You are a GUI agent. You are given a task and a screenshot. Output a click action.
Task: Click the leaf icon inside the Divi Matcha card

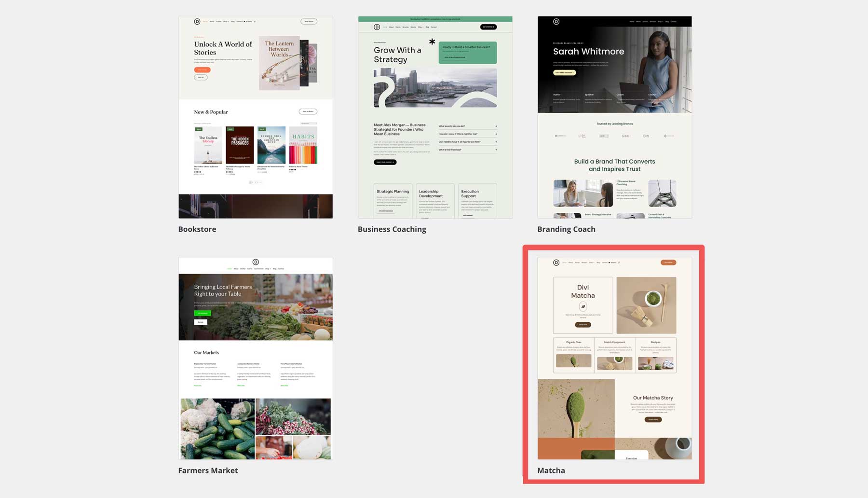(x=583, y=306)
